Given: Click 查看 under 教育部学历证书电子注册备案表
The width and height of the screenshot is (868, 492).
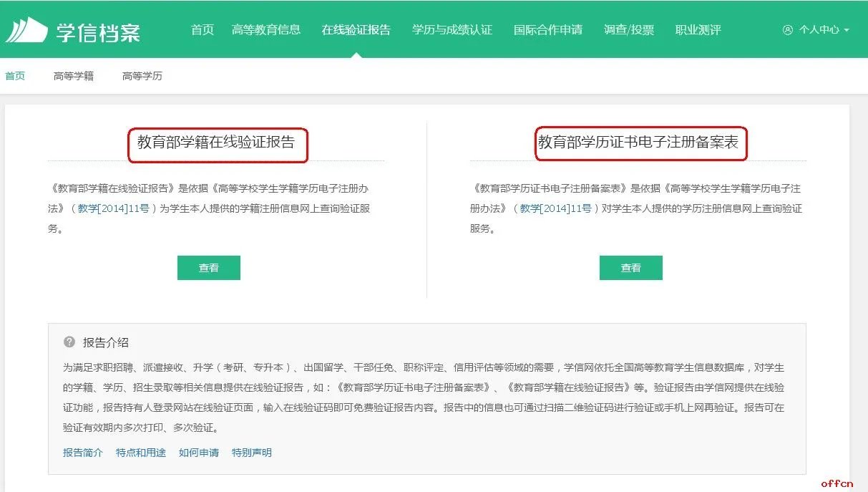Looking at the screenshot, I should click(631, 267).
